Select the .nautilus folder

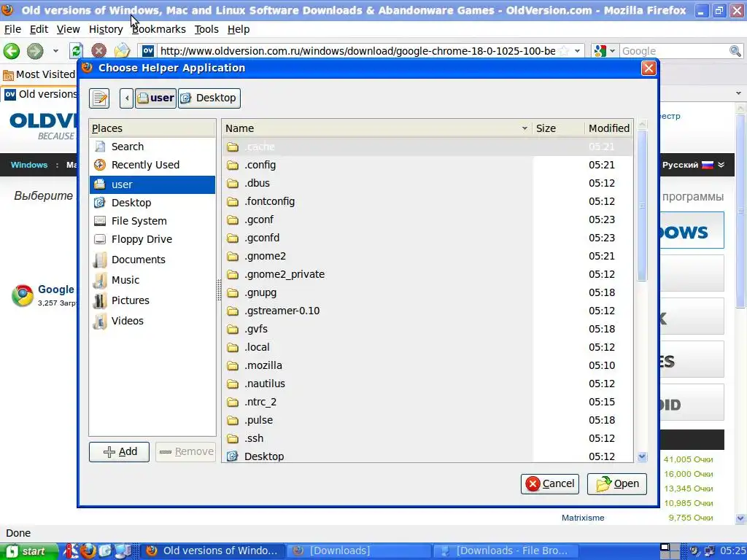[x=427, y=384]
